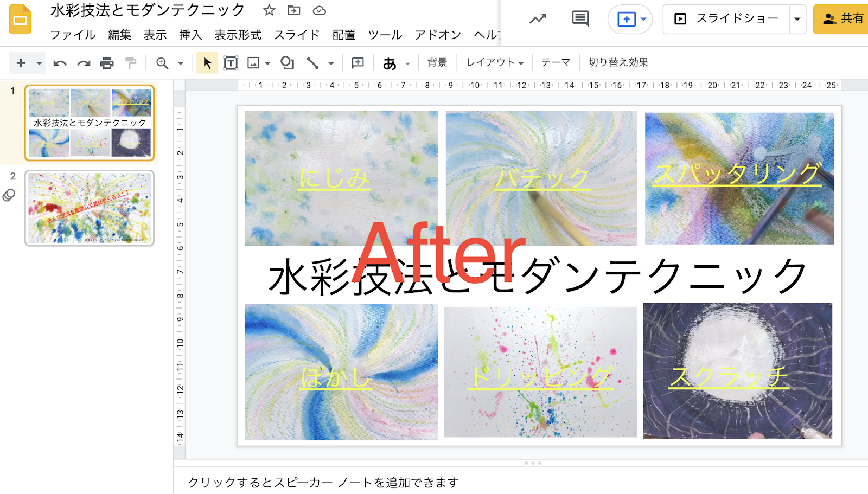Viewport: 868px width, 494px height.
Task: Select the line tool
Action: point(312,63)
